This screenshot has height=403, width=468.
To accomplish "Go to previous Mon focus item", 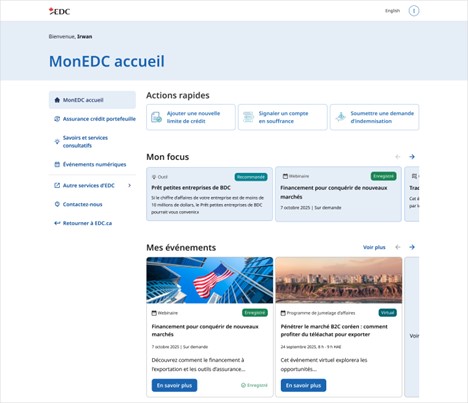I will click(x=397, y=157).
